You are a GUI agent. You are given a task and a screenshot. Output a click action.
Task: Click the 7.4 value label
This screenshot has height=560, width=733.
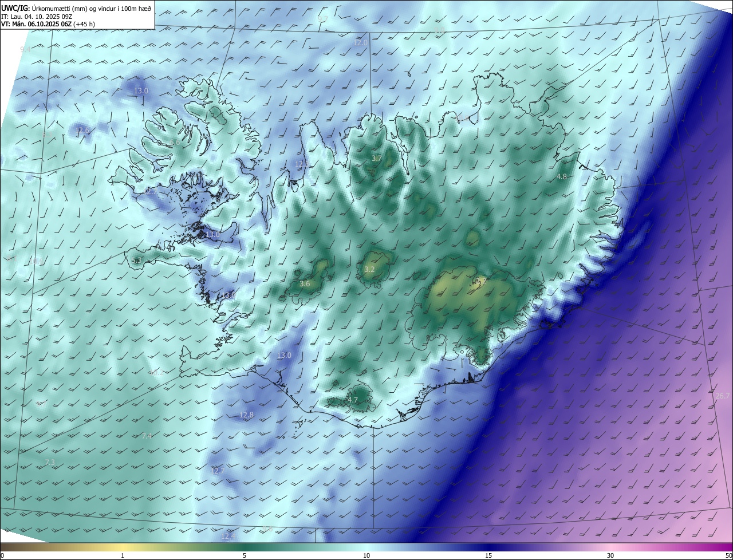(x=147, y=436)
